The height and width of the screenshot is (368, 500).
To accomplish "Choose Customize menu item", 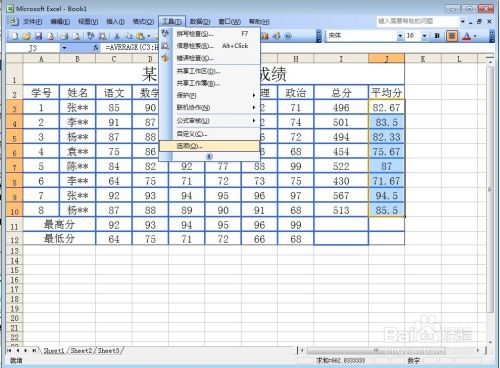I will click(x=210, y=134).
